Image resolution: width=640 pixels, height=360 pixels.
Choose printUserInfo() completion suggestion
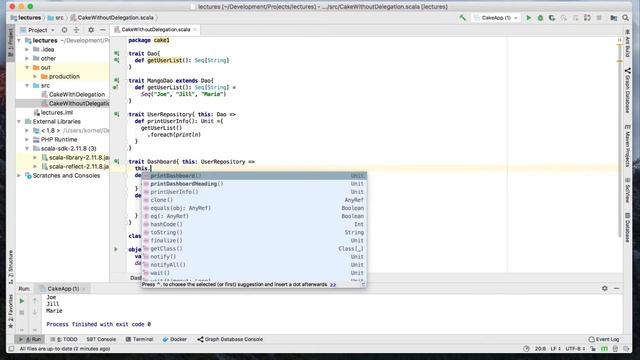(x=254, y=192)
